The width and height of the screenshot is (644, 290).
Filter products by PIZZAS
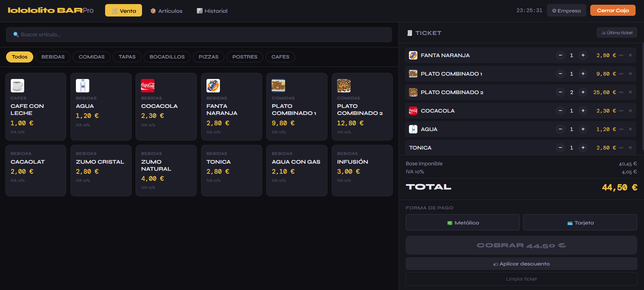[208, 57]
